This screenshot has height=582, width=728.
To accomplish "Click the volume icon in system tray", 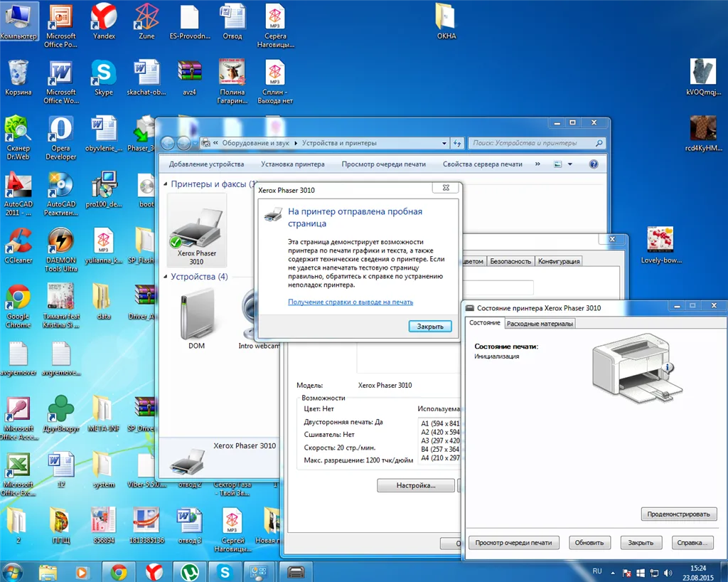I will [668, 573].
